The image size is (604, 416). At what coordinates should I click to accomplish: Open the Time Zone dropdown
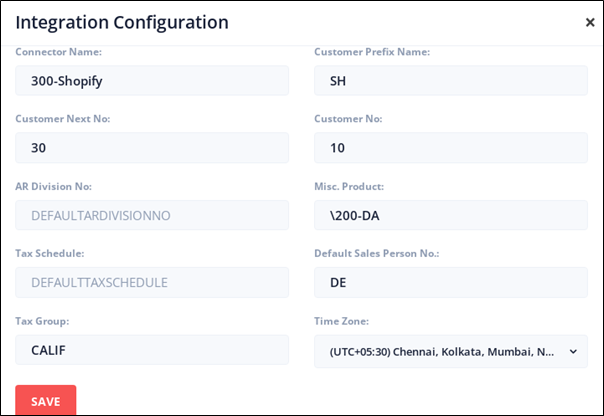click(451, 351)
